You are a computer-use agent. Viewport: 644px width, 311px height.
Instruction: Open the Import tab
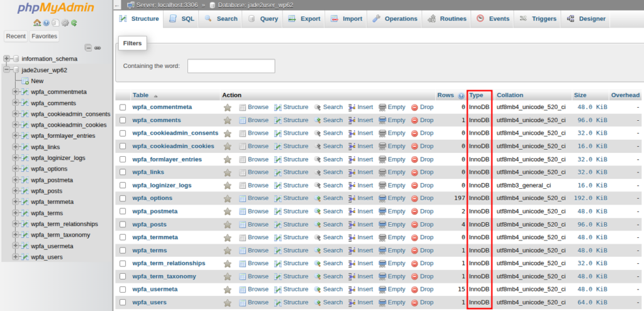pos(347,19)
